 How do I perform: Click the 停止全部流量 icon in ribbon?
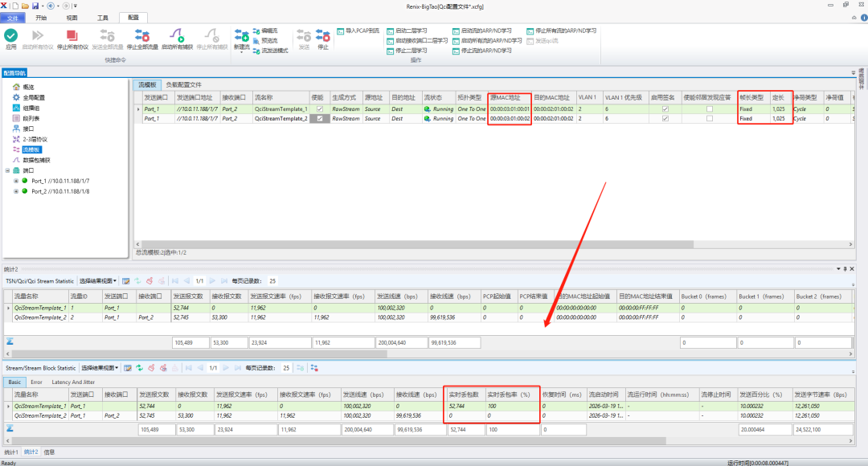142,35
